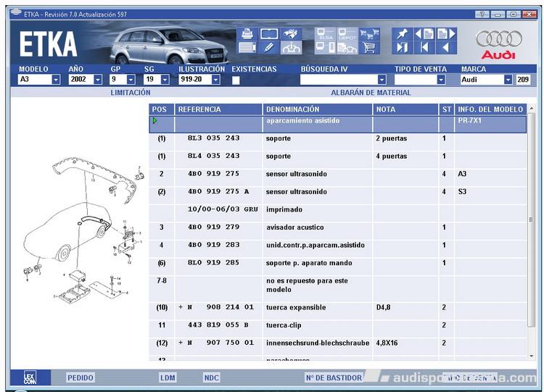Screen dimensions: 544x392
Task: Open the binoculars search tool
Action: pos(291,34)
